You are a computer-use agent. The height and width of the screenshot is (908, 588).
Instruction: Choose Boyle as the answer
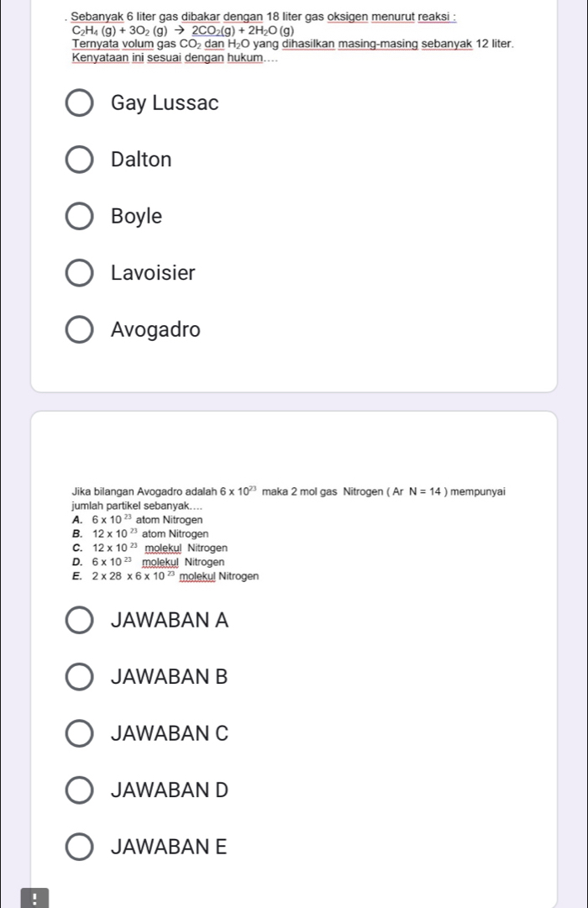point(79,217)
